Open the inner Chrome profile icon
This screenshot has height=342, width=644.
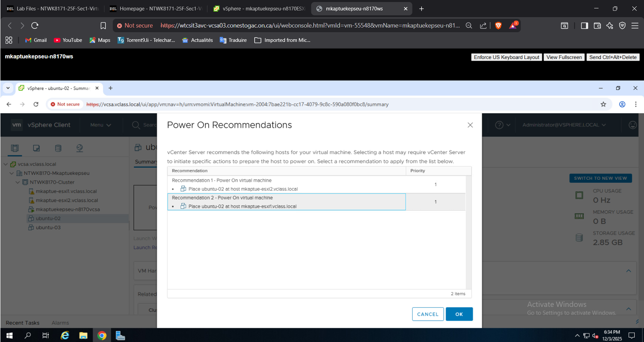pyautogui.click(x=622, y=104)
